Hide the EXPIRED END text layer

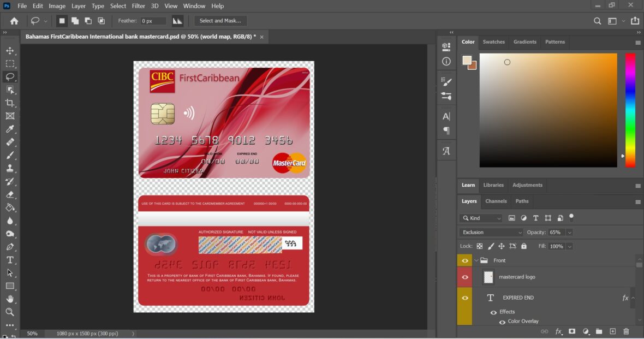tap(465, 298)
